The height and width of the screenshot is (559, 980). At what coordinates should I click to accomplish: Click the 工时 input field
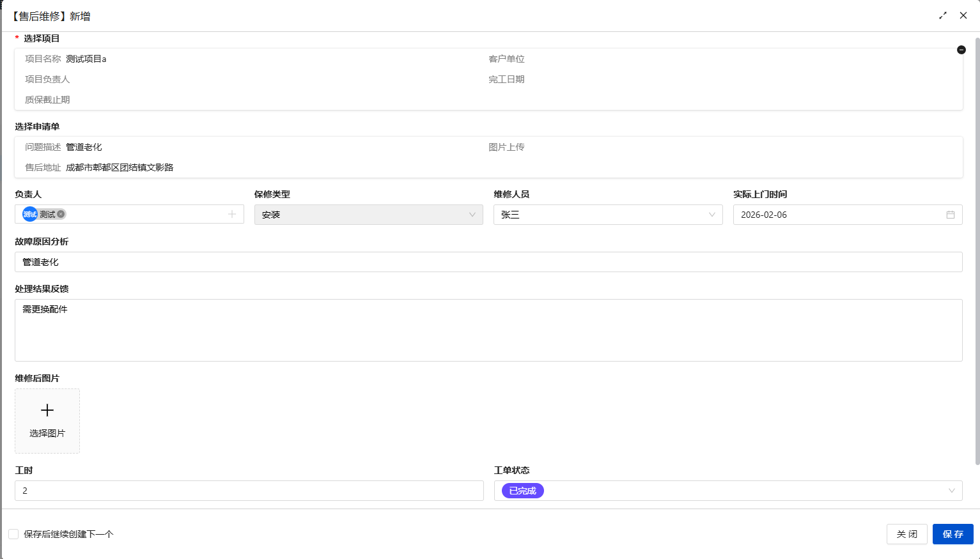click(249, 491)
